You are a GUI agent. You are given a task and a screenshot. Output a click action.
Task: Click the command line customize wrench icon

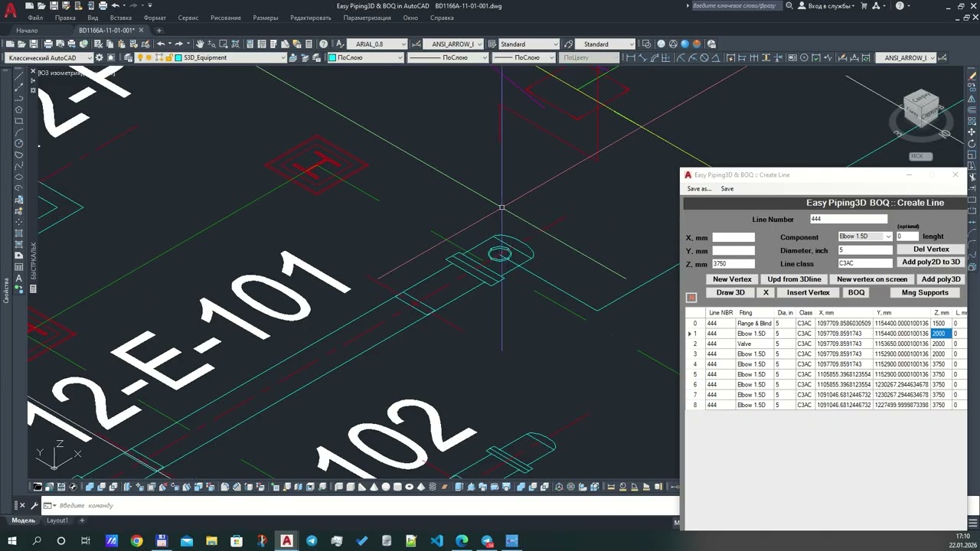tap(34, 505)
